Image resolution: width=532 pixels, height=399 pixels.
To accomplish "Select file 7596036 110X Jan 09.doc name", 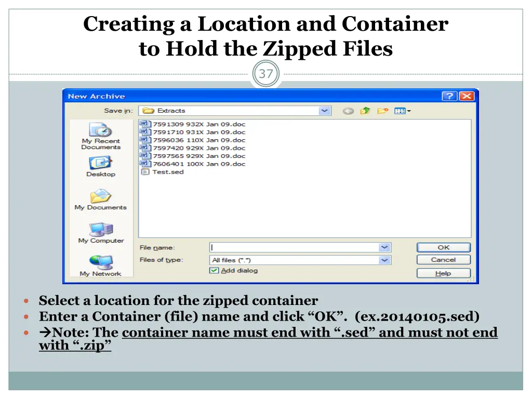I will 199,140.
